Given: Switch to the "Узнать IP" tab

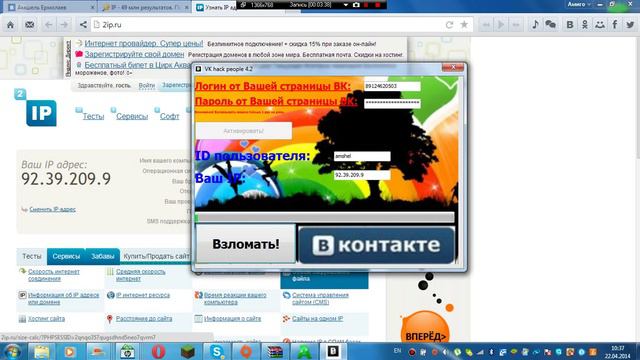Looking at the screenshot, I should pyautogui.click(x=216, y=7).
